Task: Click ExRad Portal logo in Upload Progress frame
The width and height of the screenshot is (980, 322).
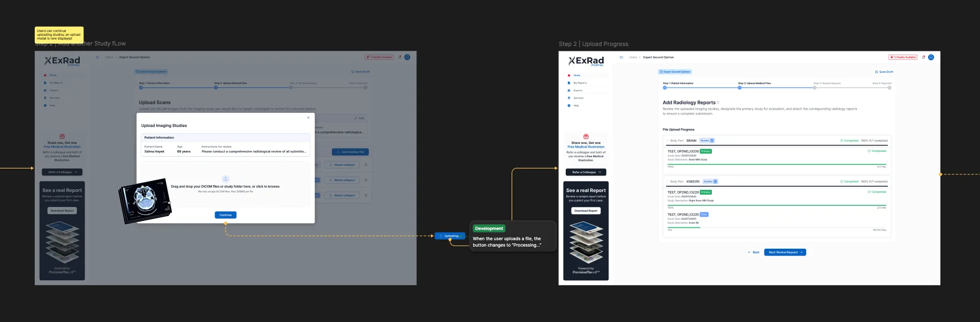Action: click(586, 61)
